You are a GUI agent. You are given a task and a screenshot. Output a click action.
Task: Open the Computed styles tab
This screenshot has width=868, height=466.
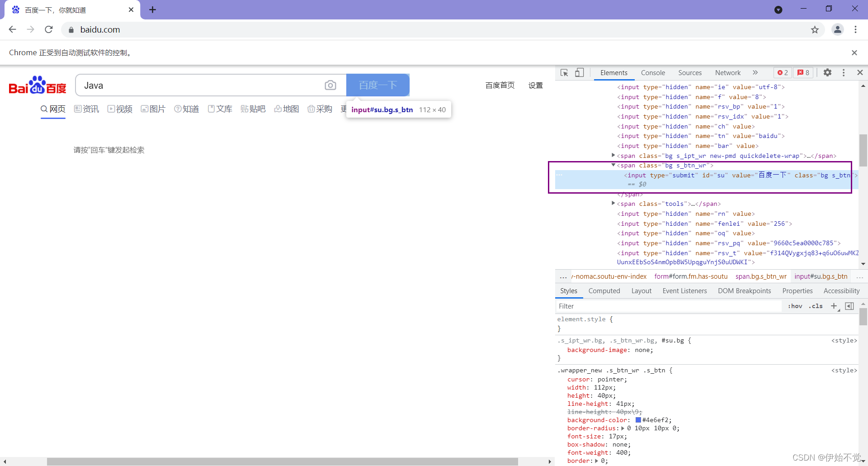604,291
